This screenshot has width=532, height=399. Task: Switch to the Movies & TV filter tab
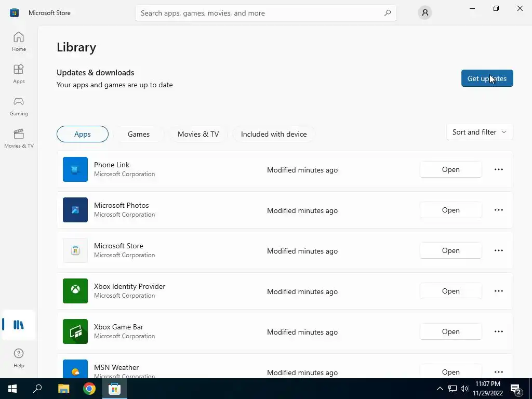198,134
